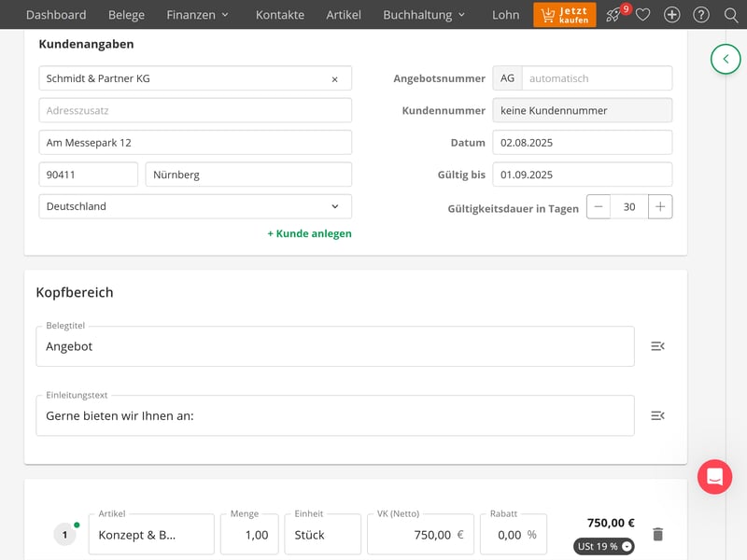
Task: Open the red chat support bubble
Action: pos(714,477)
